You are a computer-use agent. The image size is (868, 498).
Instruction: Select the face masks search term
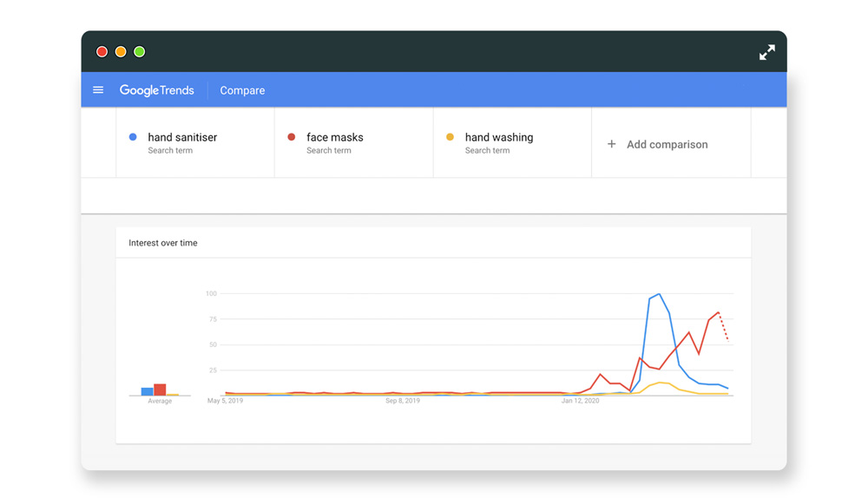point(335,137)
